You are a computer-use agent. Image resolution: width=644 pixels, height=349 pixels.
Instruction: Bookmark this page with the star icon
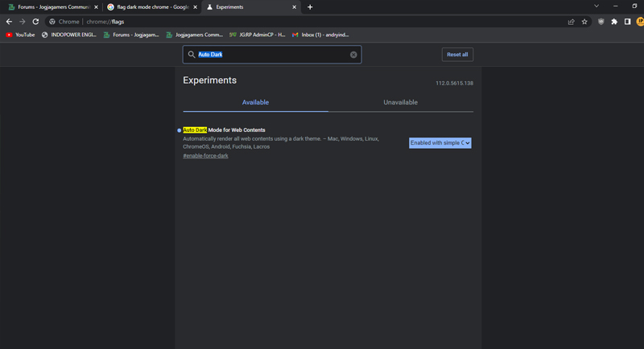click(x=584, y=22)
